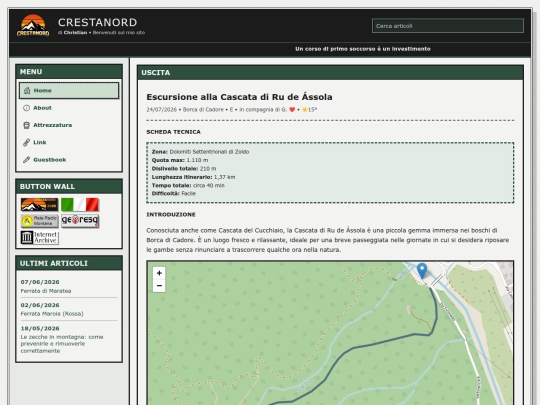This screenshot has width=540, height=405.
Task: Click the SCHEDA TECNICA heading
Action: click(x=174, y=132)
